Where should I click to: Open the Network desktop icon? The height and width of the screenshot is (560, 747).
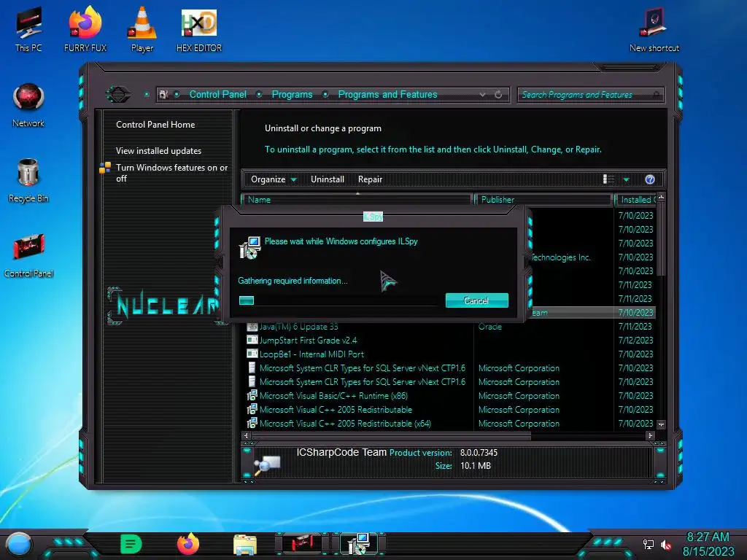(x=28, y=105)
